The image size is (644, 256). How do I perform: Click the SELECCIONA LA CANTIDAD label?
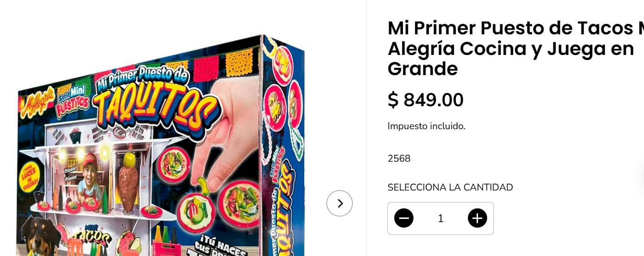450,187
